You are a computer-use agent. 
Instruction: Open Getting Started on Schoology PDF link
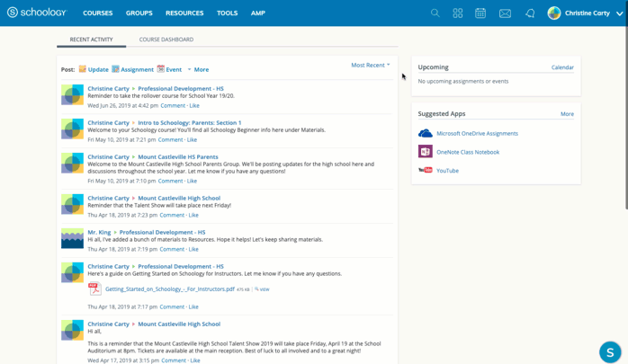169,289
